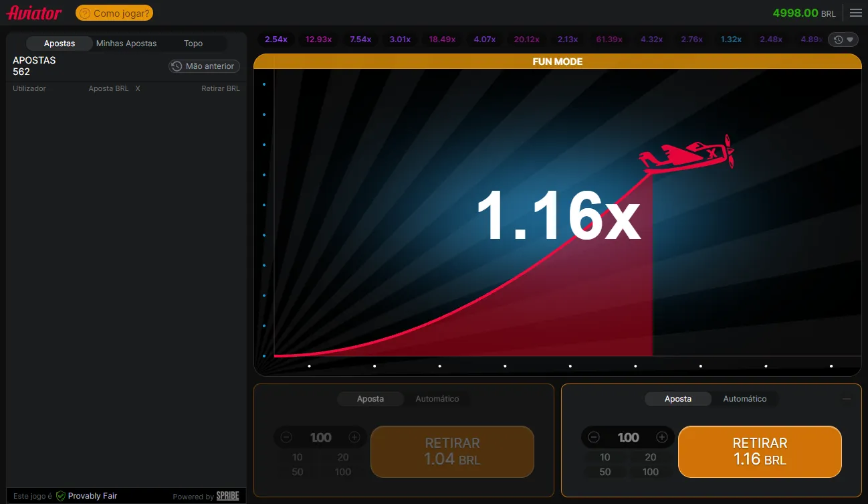Click the Spribe logo
Image resolution: width=868 pixels, height=504 pixels.
(x=228, y=496)
